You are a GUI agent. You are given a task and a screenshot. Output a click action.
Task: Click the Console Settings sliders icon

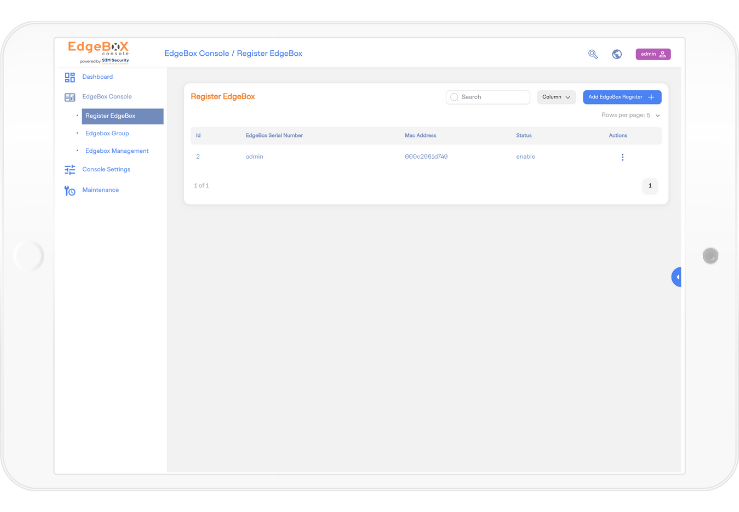tap(70, 170)
